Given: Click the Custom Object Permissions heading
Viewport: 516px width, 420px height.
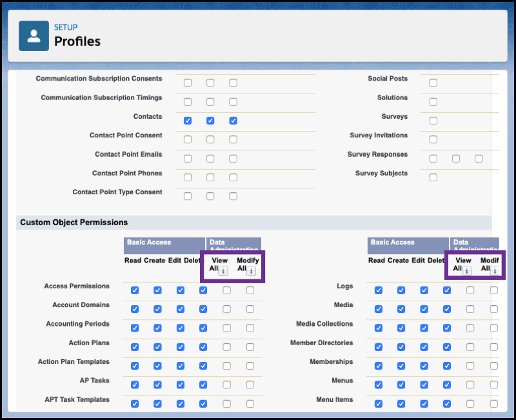Looking at the screenshot, I should [74, 222].
